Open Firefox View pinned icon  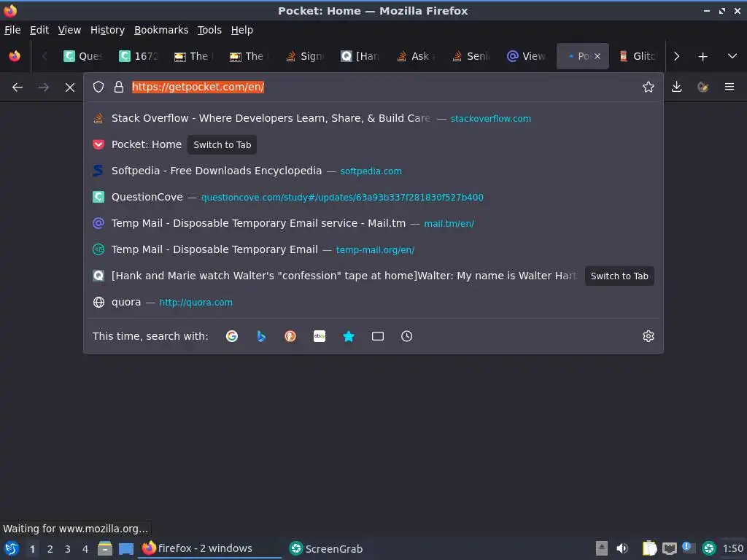point(15,56)
